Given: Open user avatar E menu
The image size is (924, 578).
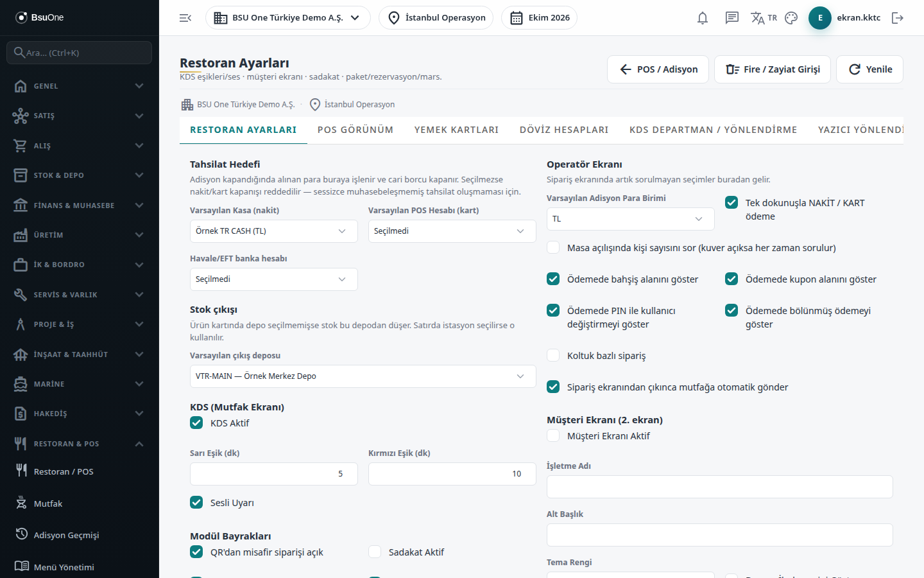Looking at the screenshot, I should (x=820, y=18).
